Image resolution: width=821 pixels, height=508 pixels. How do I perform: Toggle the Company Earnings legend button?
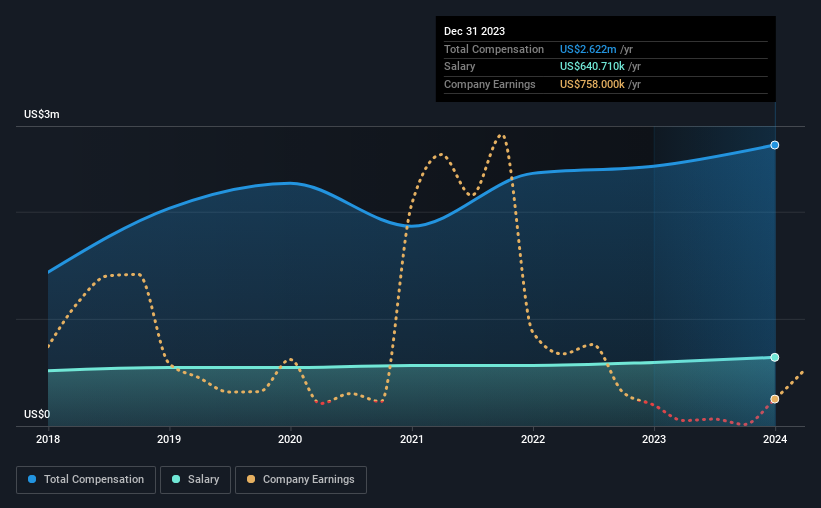click(x=301, y=480)
